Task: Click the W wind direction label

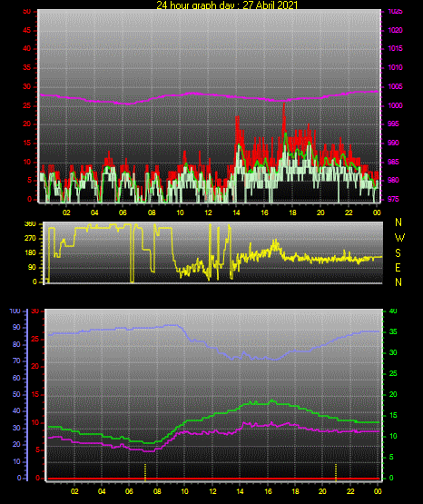Action: click(399, 238)
